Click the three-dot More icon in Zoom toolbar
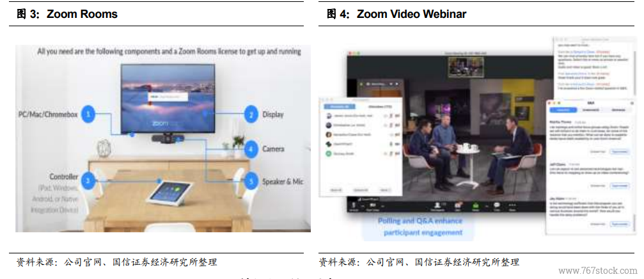The height and width of the screenshot is (279, 644). 512,205
